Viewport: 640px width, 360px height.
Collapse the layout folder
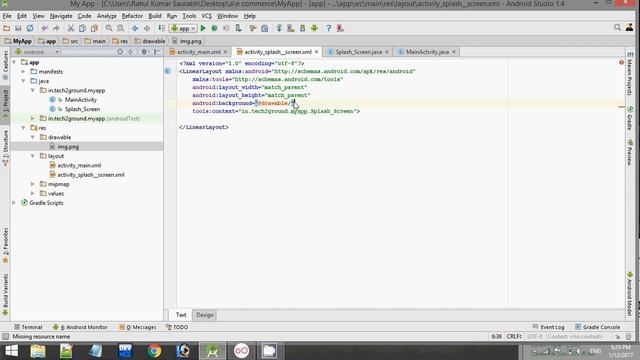click(x=33, y=156)
